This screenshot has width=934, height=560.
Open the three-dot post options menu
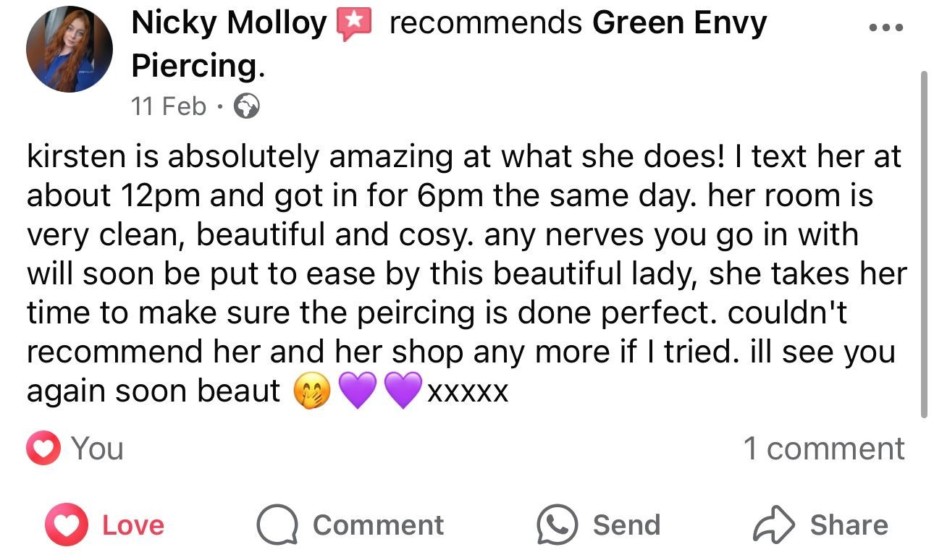[x=885, y=28]
